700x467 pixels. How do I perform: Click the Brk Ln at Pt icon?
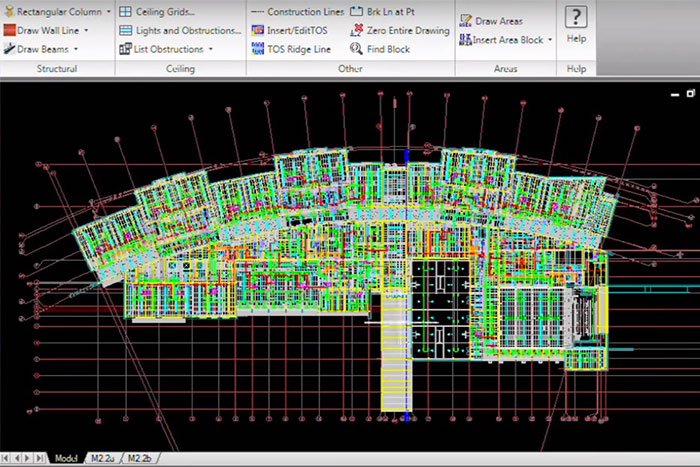(x=356, y=12)
